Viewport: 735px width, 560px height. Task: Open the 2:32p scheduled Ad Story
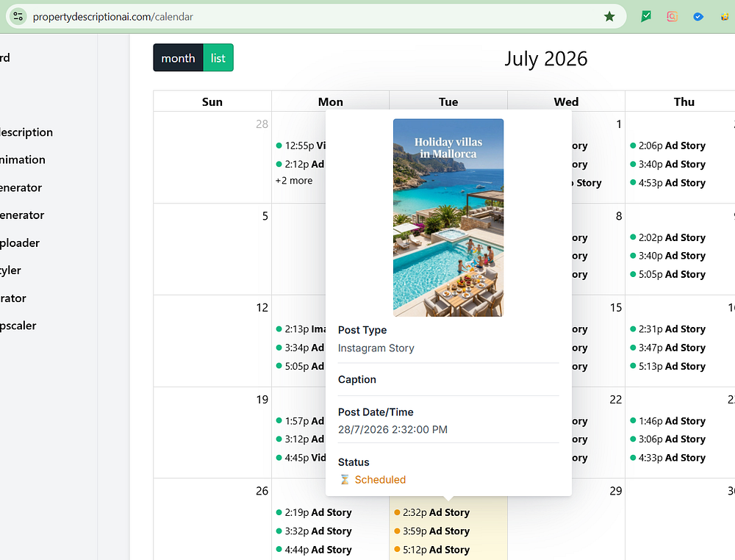coord(431,513)
